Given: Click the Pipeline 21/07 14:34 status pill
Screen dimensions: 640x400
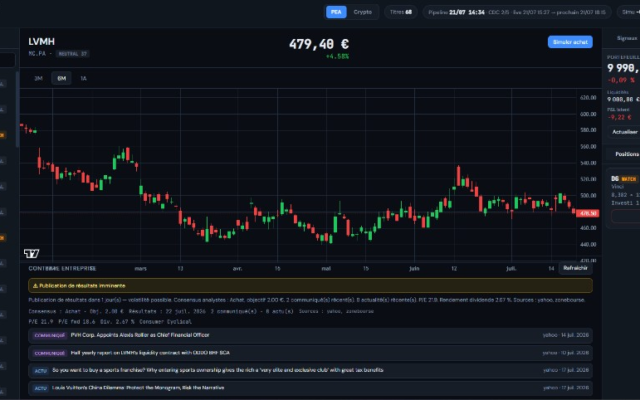Looking at the screenshot, I should pyautogui.click(x=517, y=12).
